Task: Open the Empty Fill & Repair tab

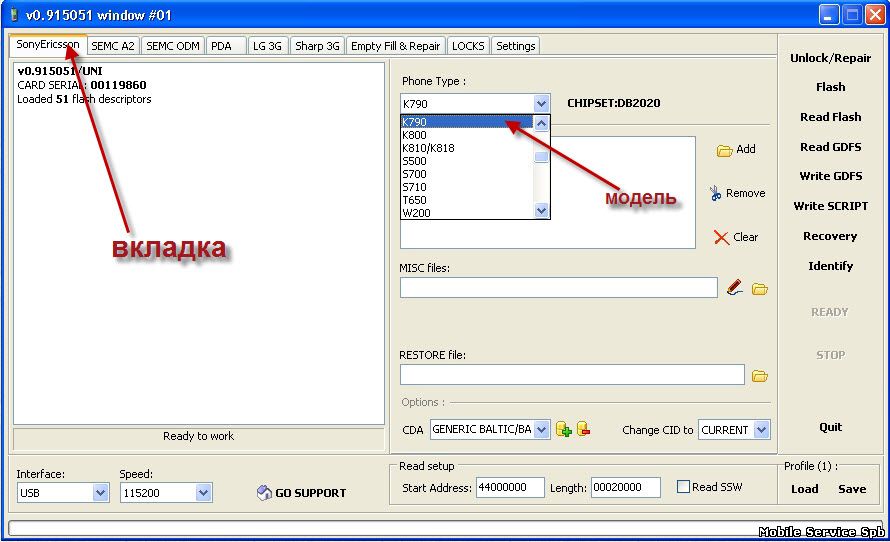Action: pos(396,46)
